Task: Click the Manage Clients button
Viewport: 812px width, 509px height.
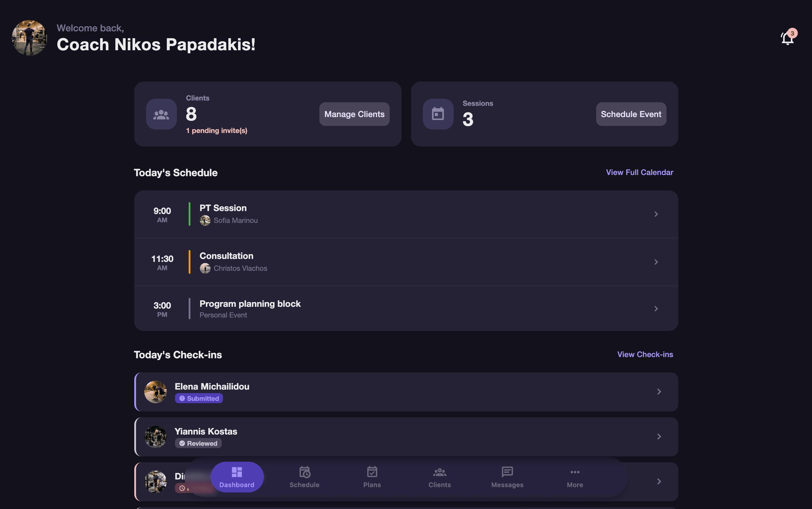Action: click(x=354, y=114)
